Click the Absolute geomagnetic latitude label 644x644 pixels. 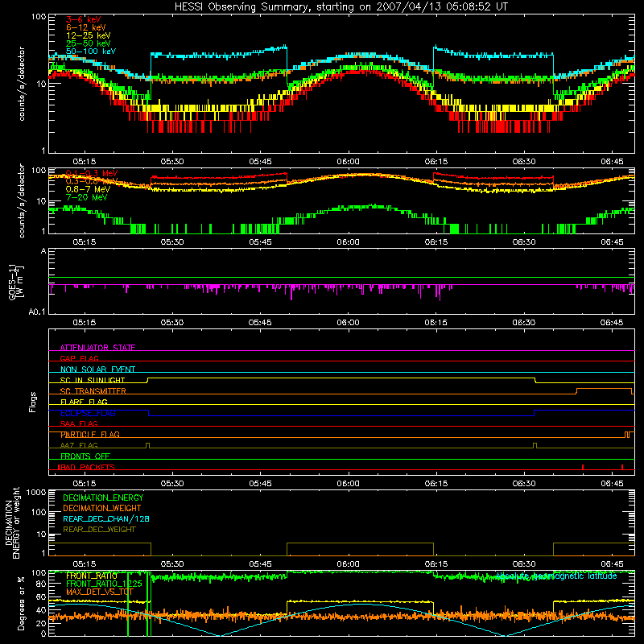[x=556, y=576]
